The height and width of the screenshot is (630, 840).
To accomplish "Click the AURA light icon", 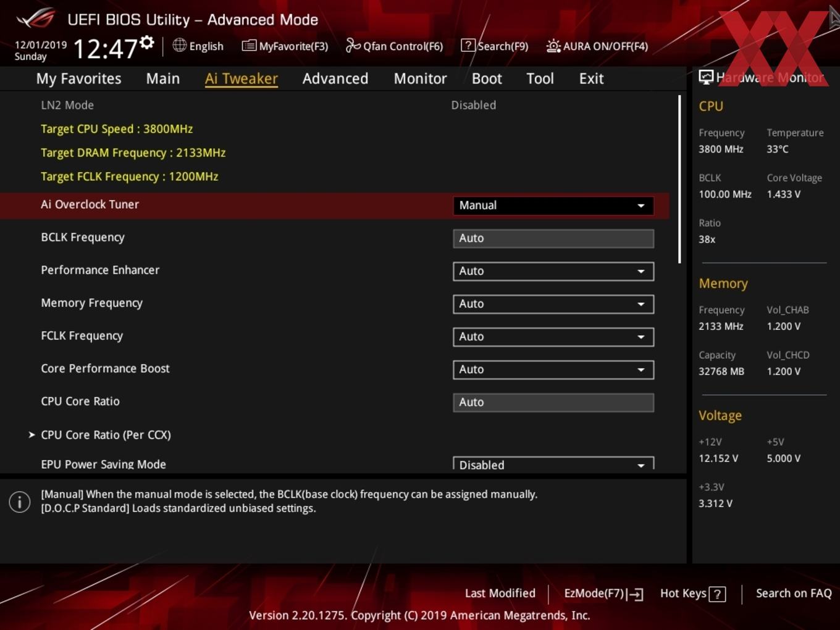I will [x=553, y=46].
